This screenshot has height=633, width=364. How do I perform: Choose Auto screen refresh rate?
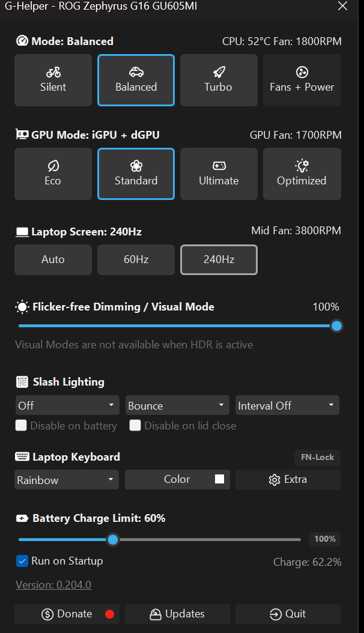pos(53,259)
